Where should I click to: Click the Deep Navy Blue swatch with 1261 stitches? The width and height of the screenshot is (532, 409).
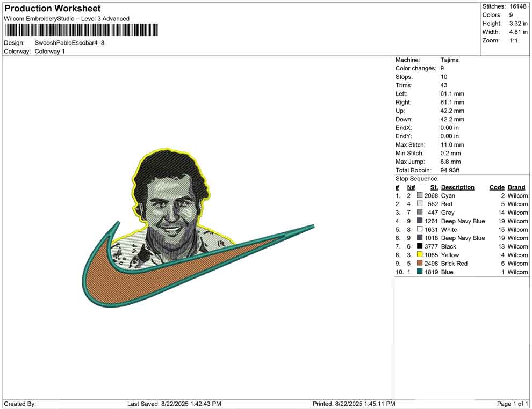420,221
